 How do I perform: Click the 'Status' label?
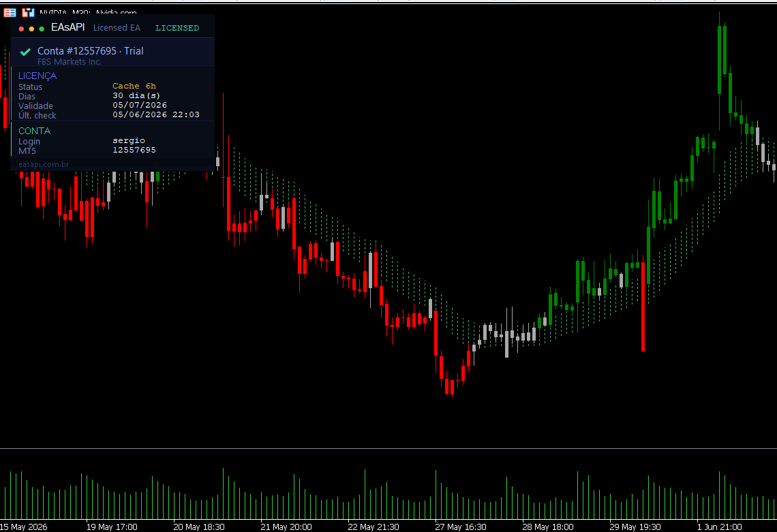pyautogui.click(x=30, y=87)
